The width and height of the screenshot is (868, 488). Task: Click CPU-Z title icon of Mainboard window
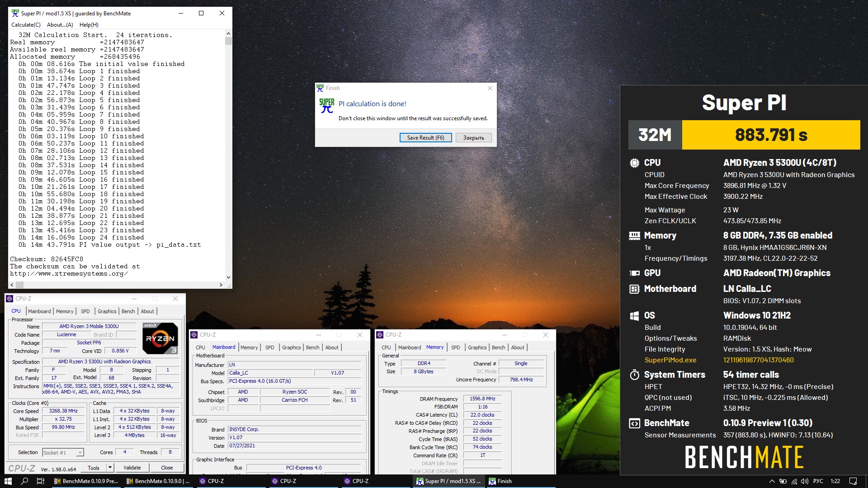[x=194, y=335]
